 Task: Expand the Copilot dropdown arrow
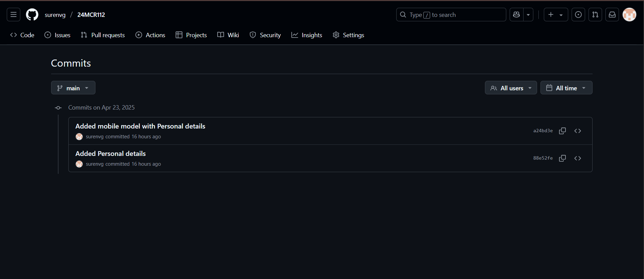click(528, 15)
